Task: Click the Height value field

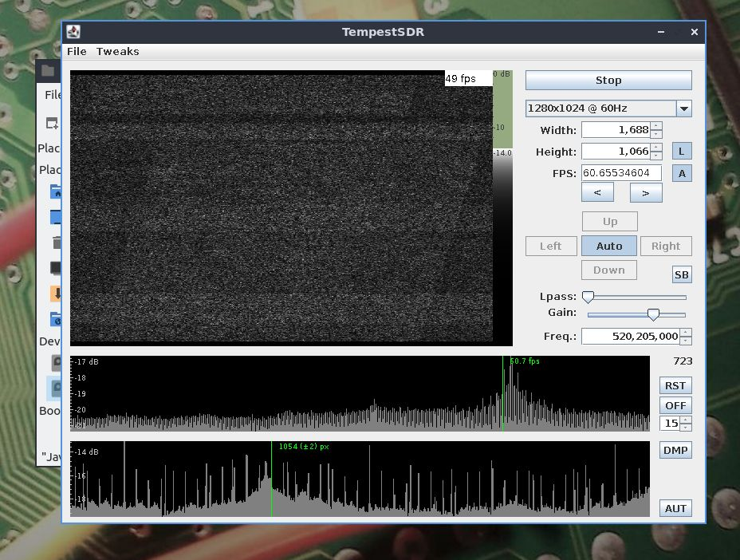Action: (x=616, y=152)
